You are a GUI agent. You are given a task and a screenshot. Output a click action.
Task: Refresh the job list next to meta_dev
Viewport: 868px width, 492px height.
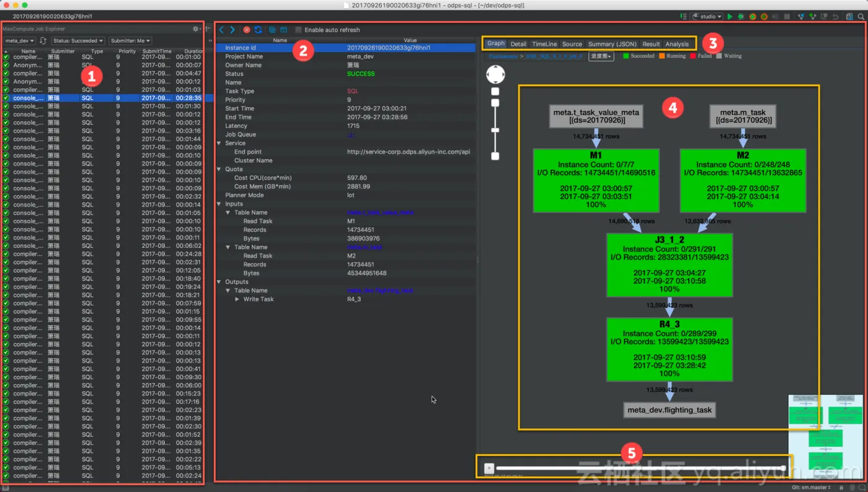click(x=43, y=41)
